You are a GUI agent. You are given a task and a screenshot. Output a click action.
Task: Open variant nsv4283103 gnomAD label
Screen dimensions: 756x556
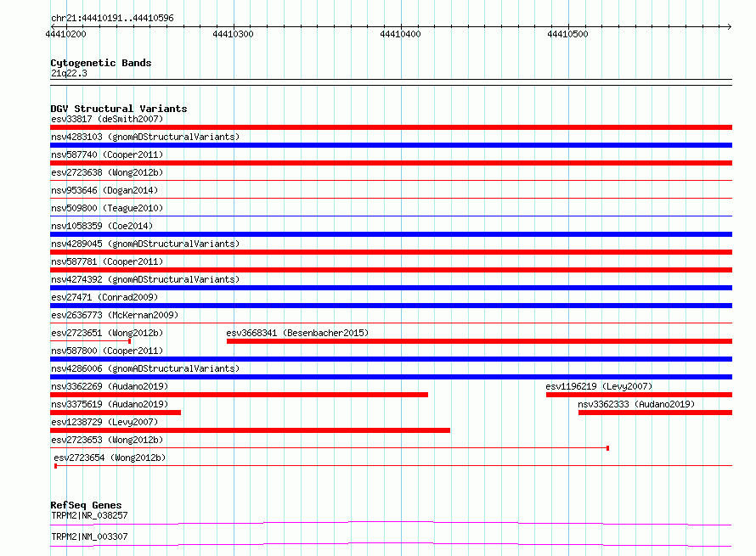[x=145, y=137]
